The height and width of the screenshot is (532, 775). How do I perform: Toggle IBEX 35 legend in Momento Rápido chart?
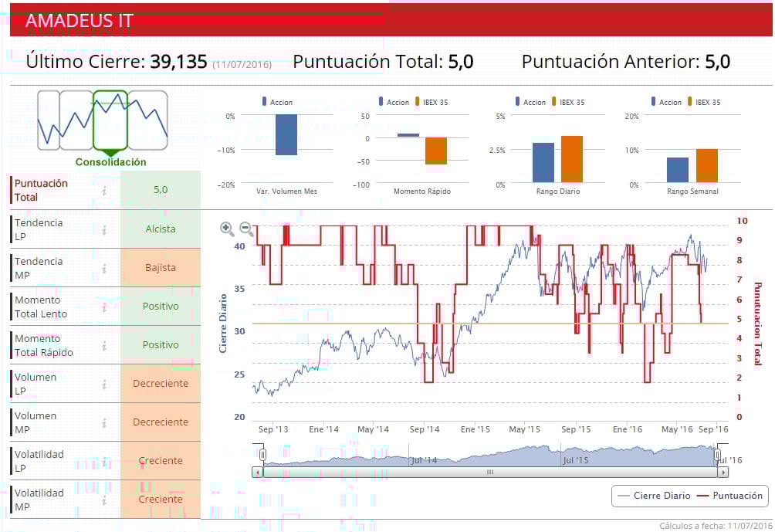tap(431, 102)
